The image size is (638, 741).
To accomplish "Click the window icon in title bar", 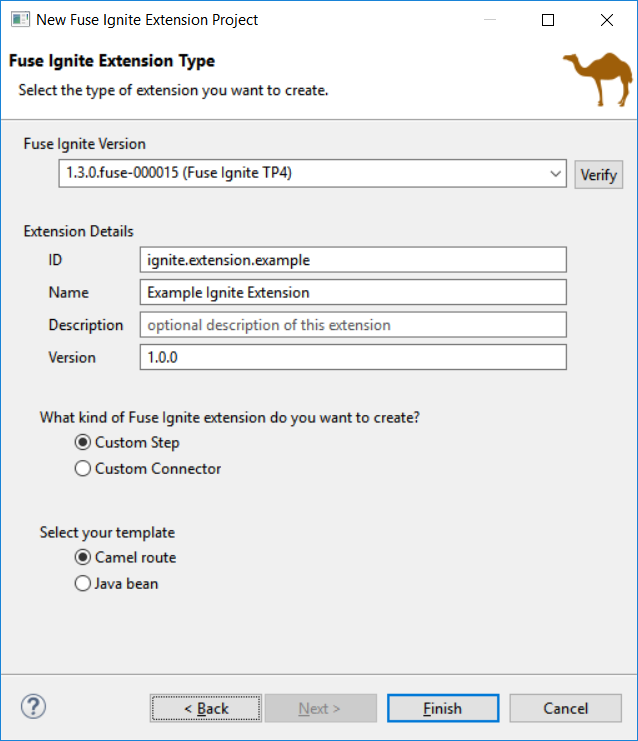I will tap(19, 20).
